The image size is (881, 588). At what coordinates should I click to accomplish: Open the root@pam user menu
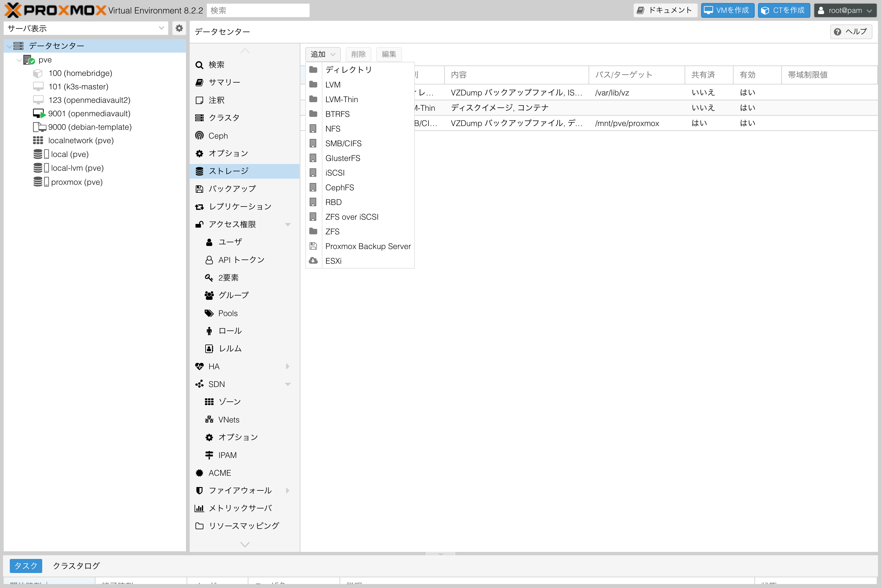click(845, 10)
